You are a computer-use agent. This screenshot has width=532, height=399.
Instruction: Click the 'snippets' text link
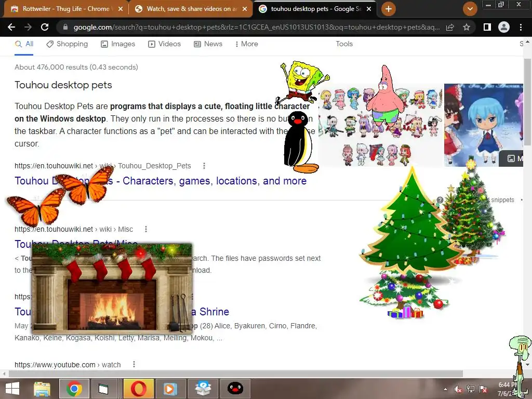pyautogui.click(x=502, y=200)
